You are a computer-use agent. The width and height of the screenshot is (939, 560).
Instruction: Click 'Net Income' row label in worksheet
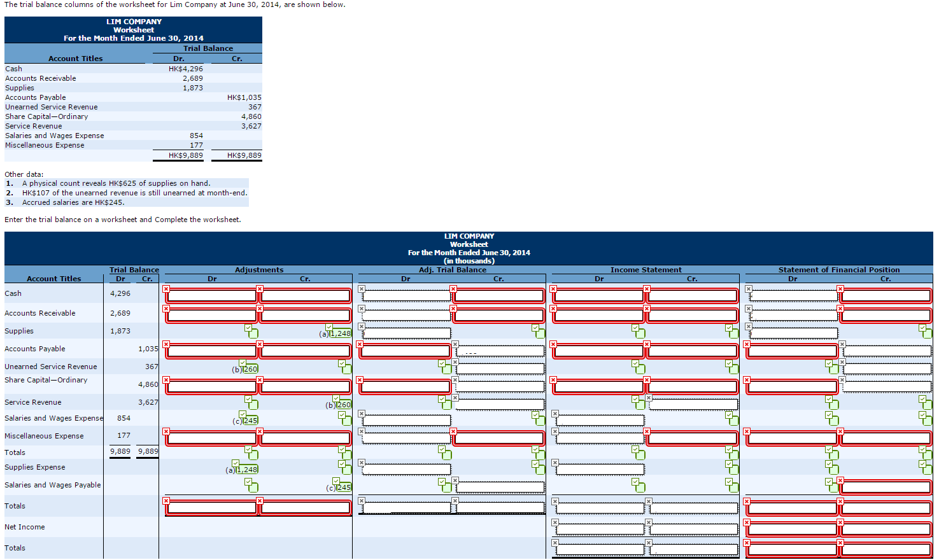coord(25,527)
